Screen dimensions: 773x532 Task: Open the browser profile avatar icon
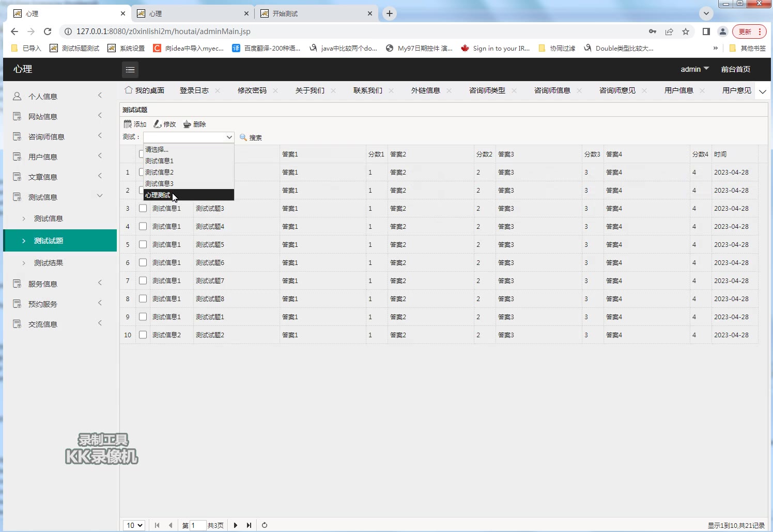click(x=723, y=32)
